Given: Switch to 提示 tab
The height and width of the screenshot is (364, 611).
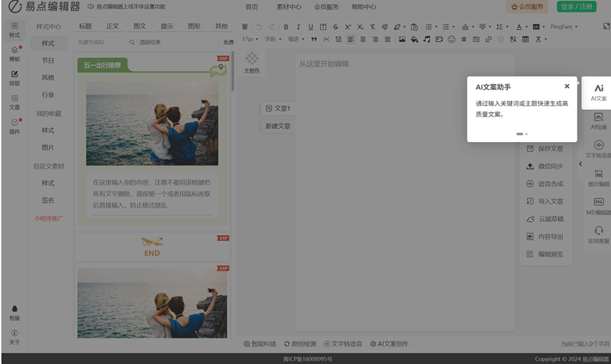Looking at the screenshot, I should (x=166, y=26).
